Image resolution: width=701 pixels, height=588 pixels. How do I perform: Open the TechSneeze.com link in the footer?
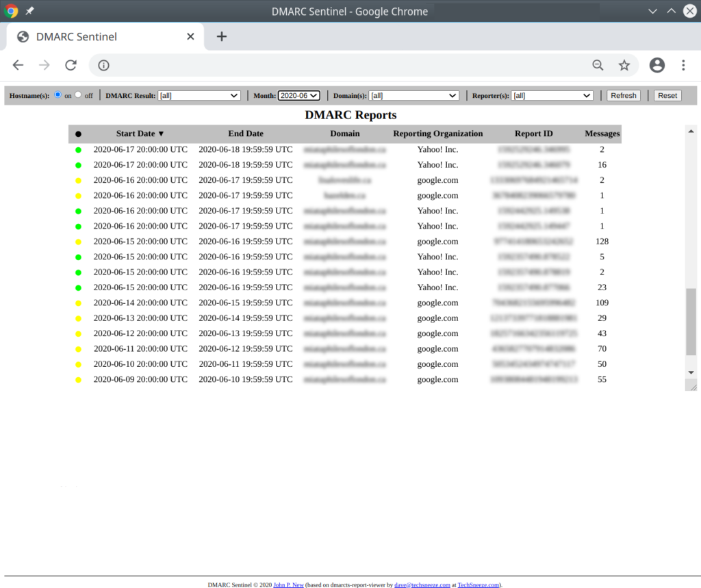478,585
